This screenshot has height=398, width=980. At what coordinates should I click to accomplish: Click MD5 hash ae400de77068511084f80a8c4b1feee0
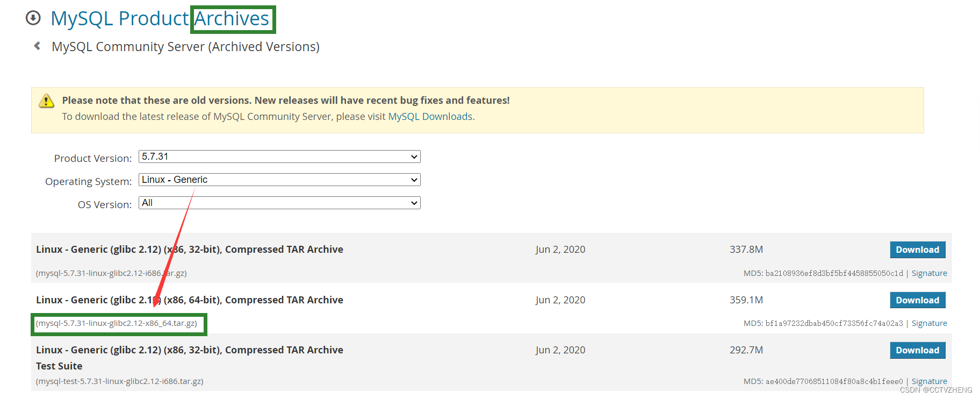click(x=834, y=381)
